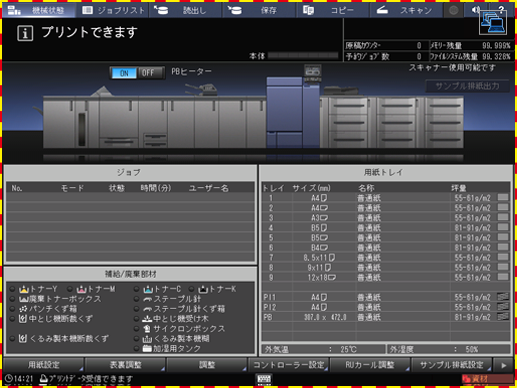
Task: Click the 本体 status bar
Action: [x=303, y=56]
